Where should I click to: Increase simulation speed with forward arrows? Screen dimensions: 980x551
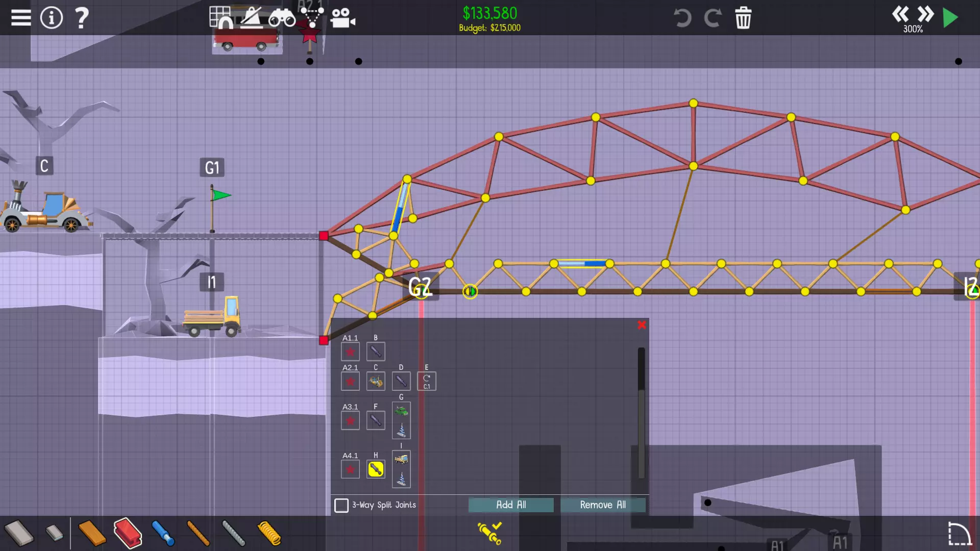click(x=925, y=14)
